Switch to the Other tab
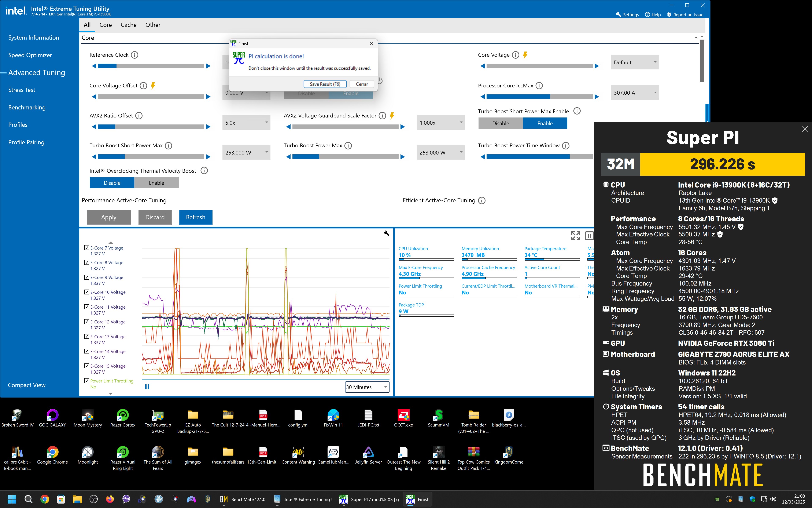The width and height of the screenshot is (812, 508). [x=153, y=25]
